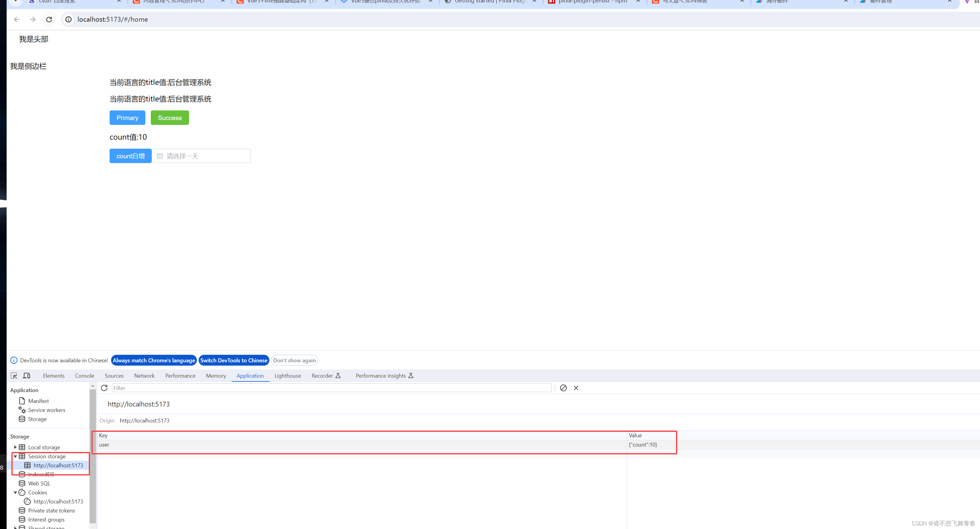This screenshot has width=980, height=529.
Task: Click the delete selected X icon near filter
Action: pyautogui.click(x=576, y=388)
